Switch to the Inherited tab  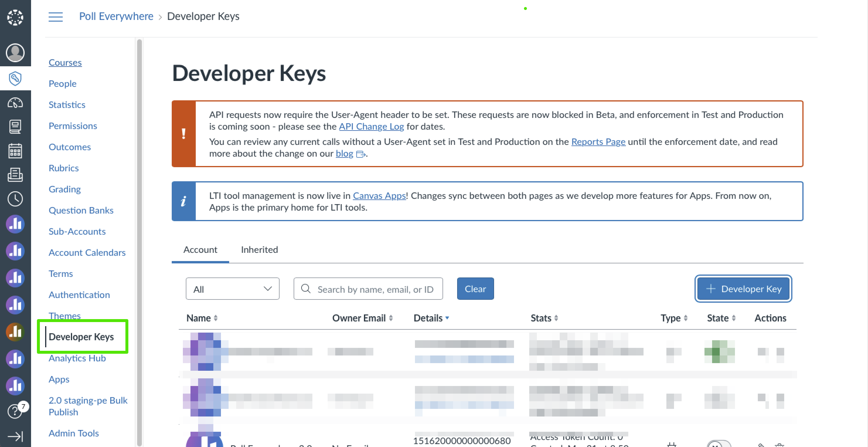coord(259,250)
